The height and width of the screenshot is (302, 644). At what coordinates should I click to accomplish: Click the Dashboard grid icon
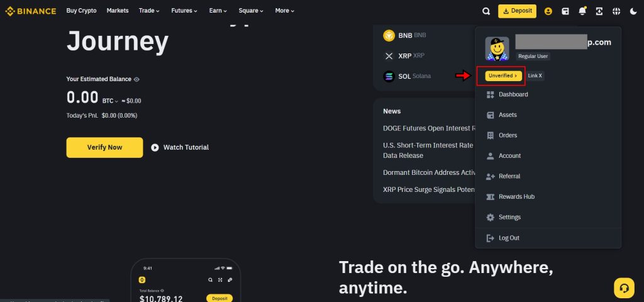(490, 94)
